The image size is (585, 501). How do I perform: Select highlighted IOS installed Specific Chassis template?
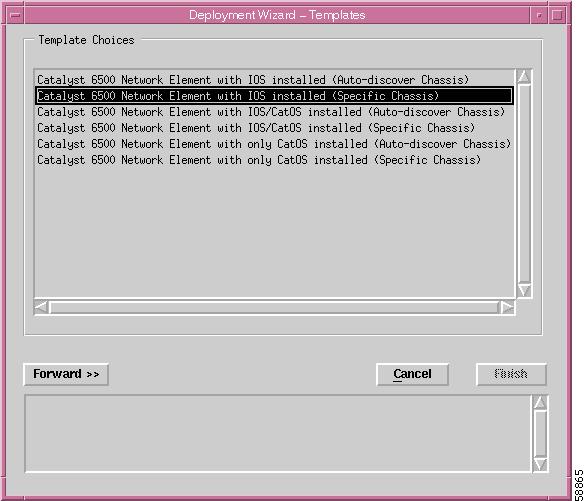coord(274,96)
